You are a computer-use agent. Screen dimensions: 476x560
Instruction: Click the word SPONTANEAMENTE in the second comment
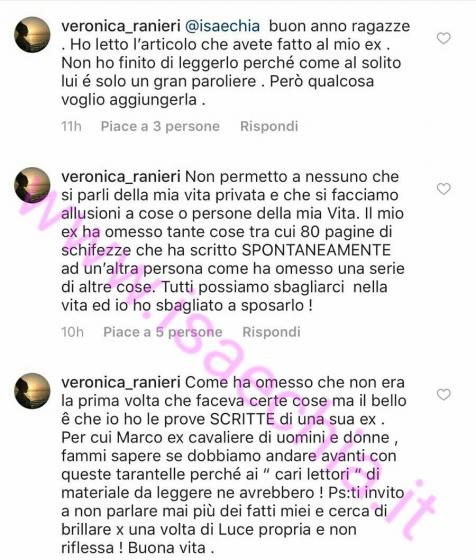pyautogui.click(x=316, y=250)
